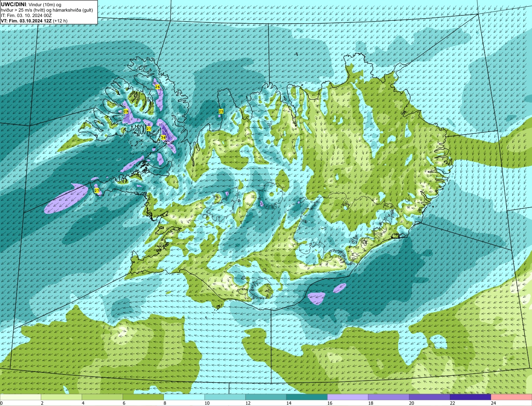
Task: Select the 8–10 m/s pale cyan legend swatch
Action: 184,397
